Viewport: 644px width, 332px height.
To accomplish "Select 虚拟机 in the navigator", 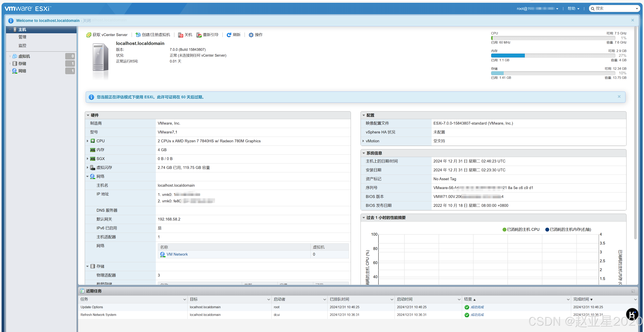I will tap(24, 56).
